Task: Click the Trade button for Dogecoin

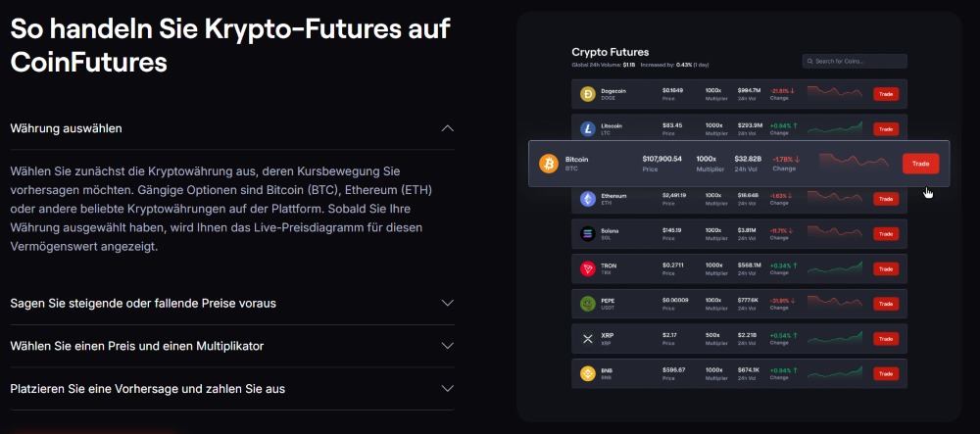Action: coord(885,94)
